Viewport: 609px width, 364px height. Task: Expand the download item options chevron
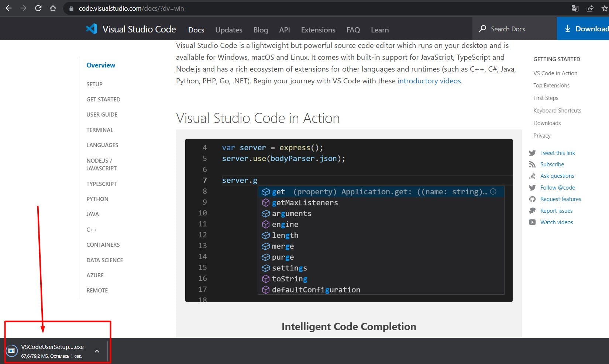point(97,351)
